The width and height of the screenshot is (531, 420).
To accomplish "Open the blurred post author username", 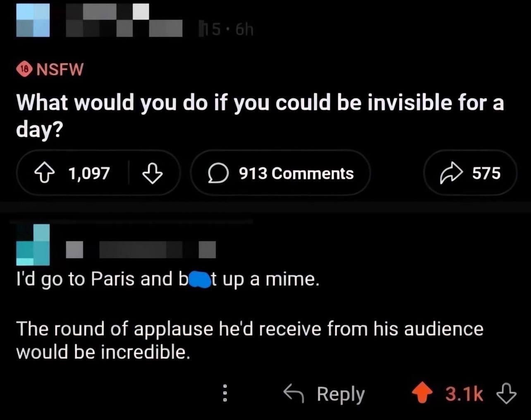I will pos(124,21).
